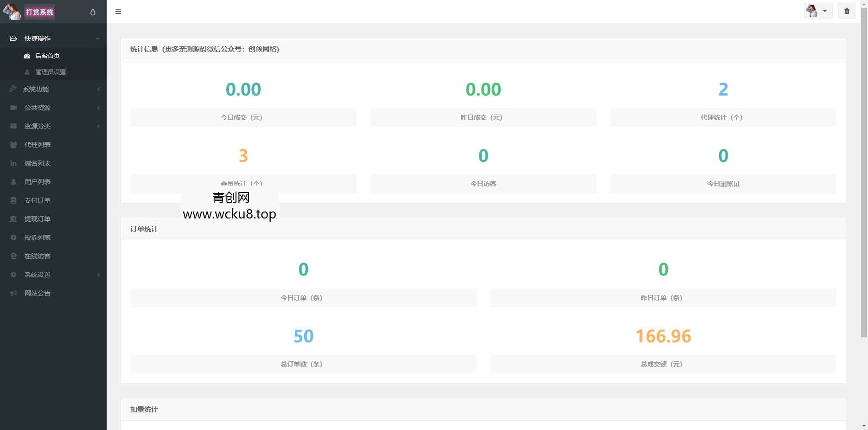Collapse the 快捷操作 menu section
The width and height of the screenshot is (868, 430).
[x=53, y=39]
